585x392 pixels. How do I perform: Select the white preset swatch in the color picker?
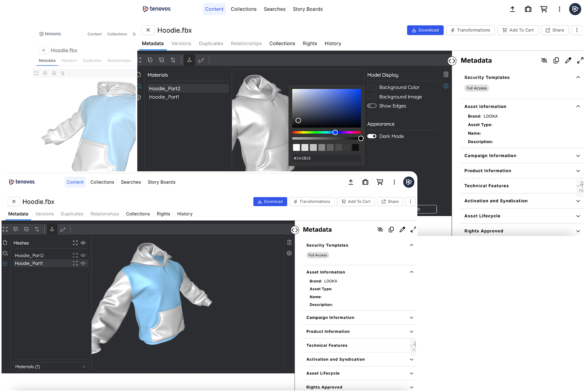(x=296, y=148)
